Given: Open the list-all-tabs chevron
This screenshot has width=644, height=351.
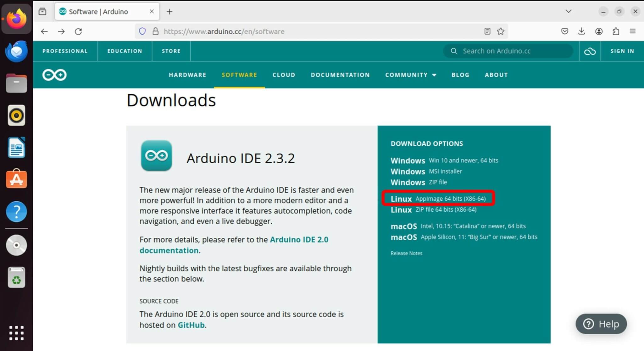Looking at the screenshot, I should (568, 11).
